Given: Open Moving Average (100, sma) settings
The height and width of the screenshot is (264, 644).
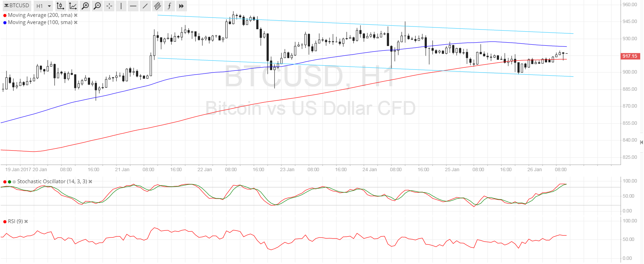Looking at the screenshot, I should click(40, 22).
